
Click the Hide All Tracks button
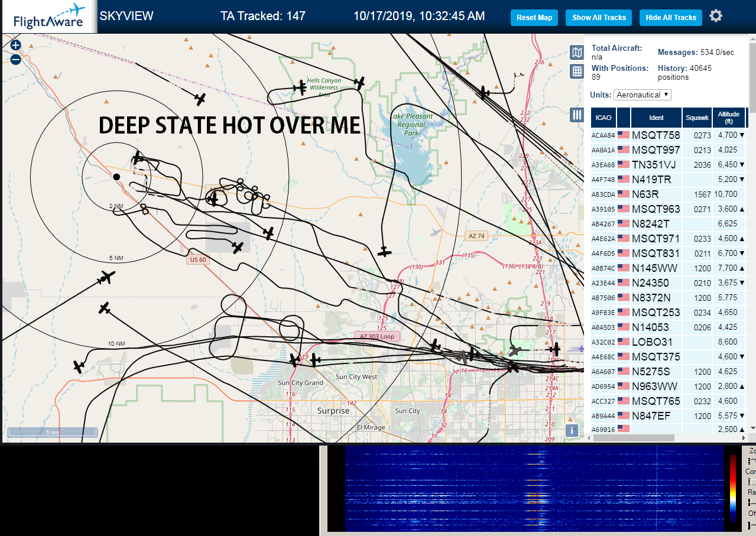pyautogui.click(x=671, y=17)
